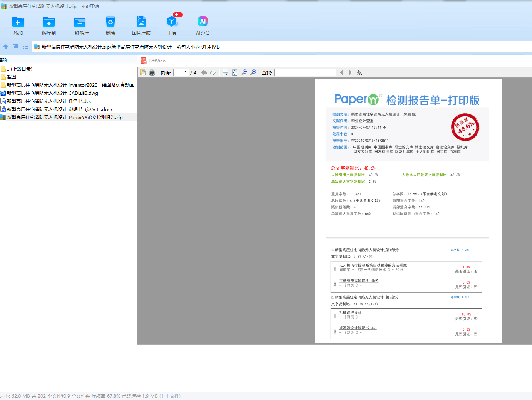Viewport: 532px width, 400px height.
Task: Select the inventor2020三维图及仿真动画 folder
Action: click(67, 85)
